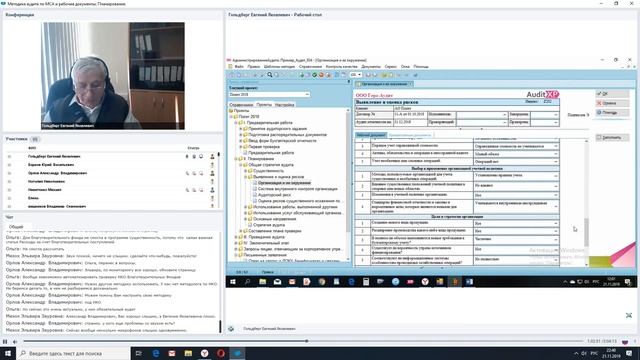The image size is (640, 360).
Task: Expand the 'Основные направления' folder
Action: [x=246, y=219]
